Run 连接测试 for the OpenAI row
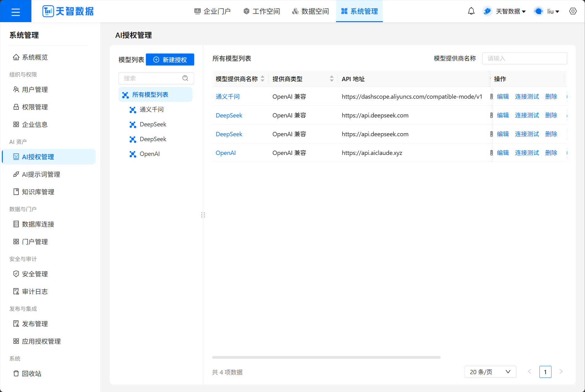The width and height of the screenshot is (585, 392). (x=527, y=153)
